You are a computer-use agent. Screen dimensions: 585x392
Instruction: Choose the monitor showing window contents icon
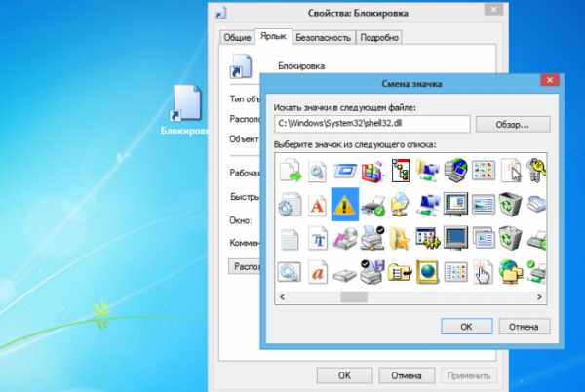tap(455, 204)
